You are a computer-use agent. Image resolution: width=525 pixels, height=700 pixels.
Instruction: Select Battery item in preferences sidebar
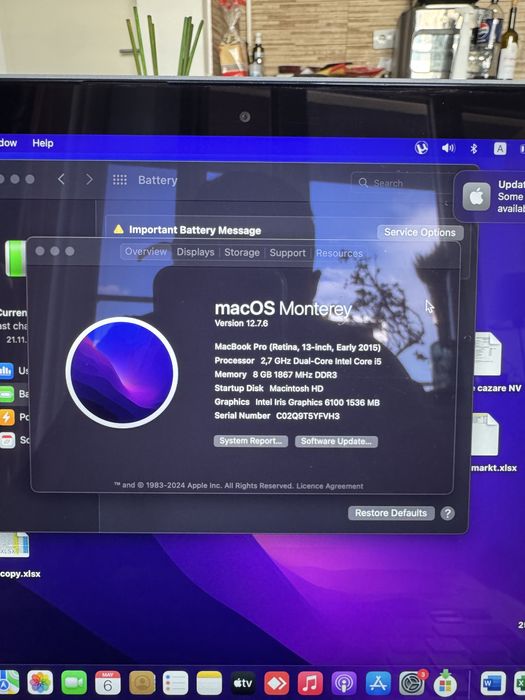(14, 394)
